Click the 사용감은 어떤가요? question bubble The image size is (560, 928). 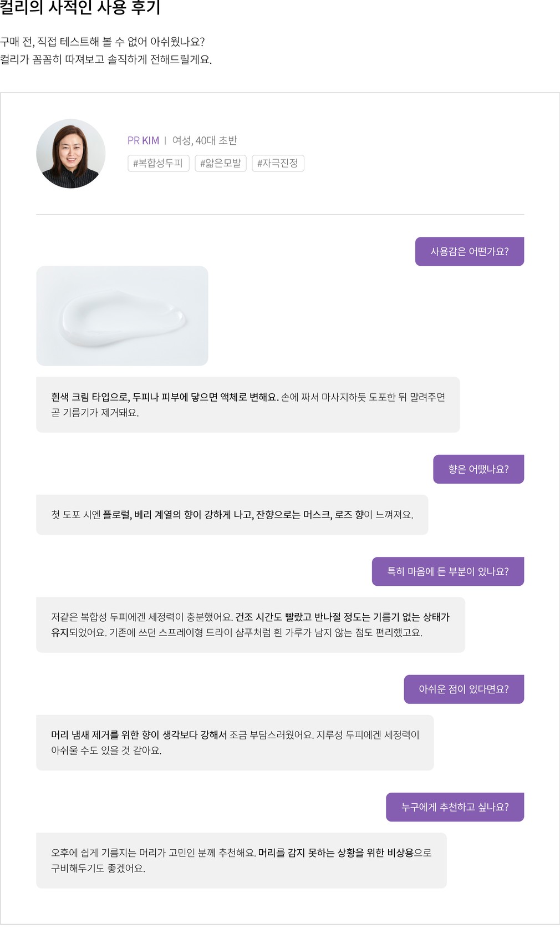coord(469,251)
